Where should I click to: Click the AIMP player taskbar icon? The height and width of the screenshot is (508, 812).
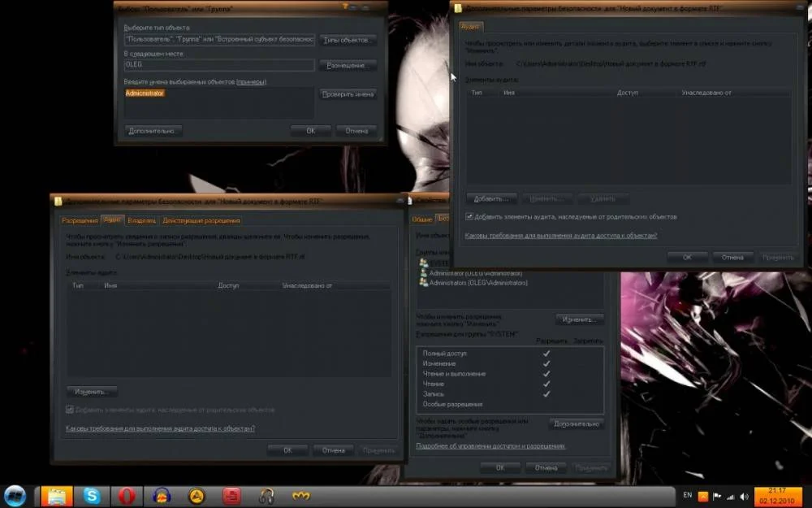click(196, 496)
